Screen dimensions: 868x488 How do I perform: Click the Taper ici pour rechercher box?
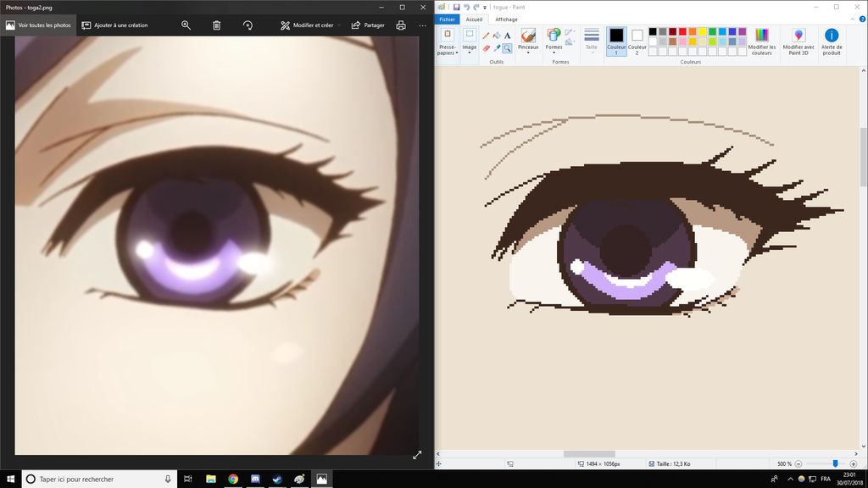pyautogui.click(x=99, y=480)
